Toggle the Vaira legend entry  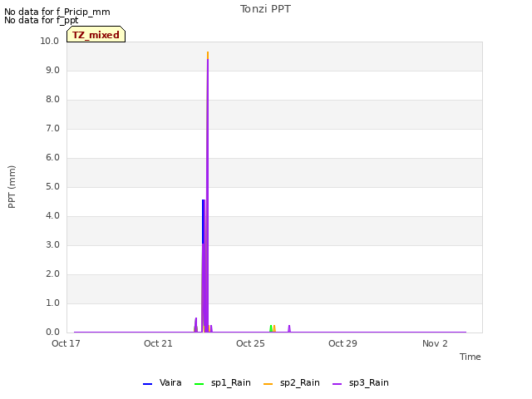(x=162, y=383)
